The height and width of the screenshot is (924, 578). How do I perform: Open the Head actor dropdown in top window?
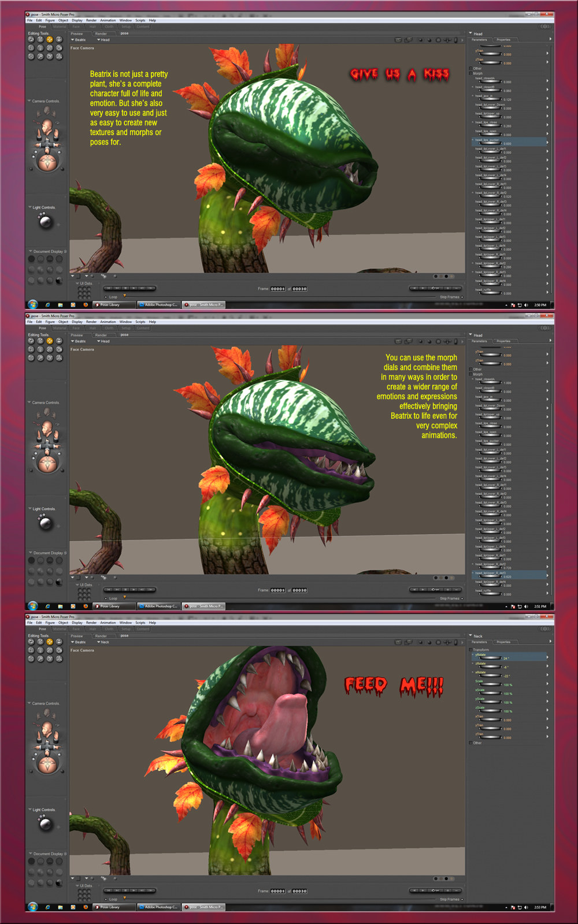tap(103, 40)
